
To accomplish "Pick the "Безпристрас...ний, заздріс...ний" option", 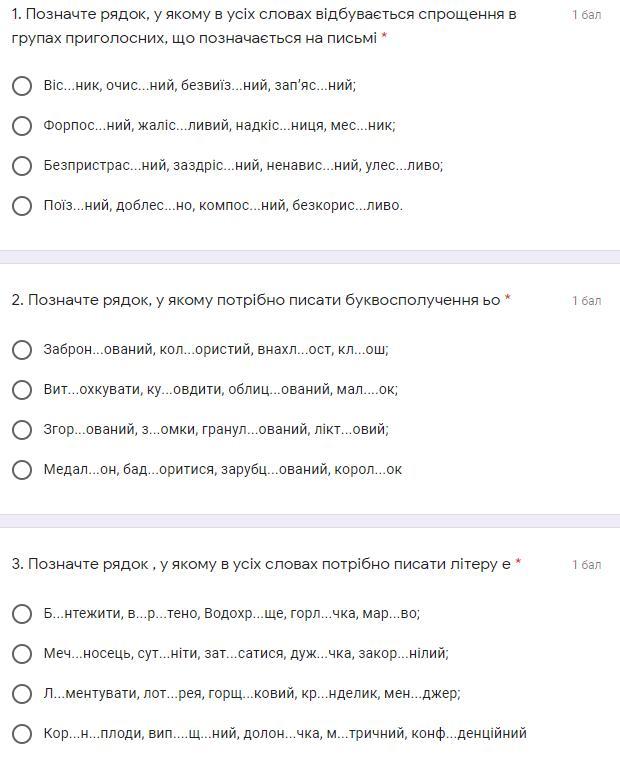I will [x=22, y=166].
